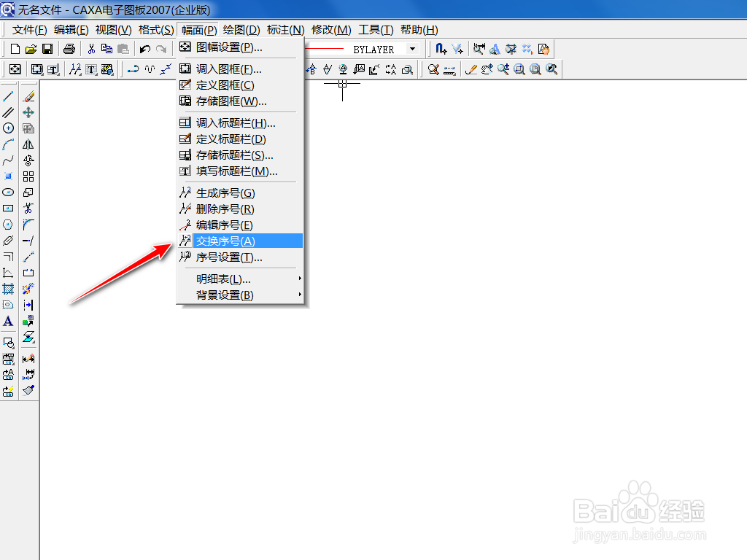Print the drawing using the printer icon
This screenshot has height=560, width=747.
click(x=69, y=49)
